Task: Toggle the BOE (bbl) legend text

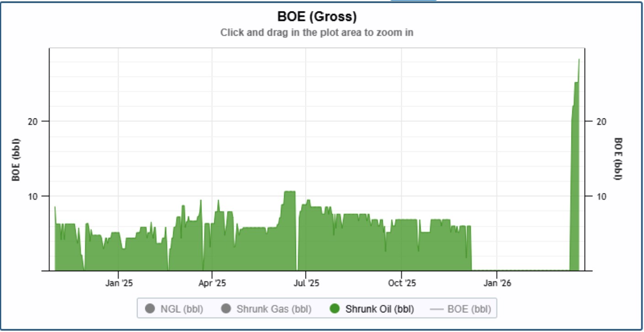Action: tap(469, 309)
